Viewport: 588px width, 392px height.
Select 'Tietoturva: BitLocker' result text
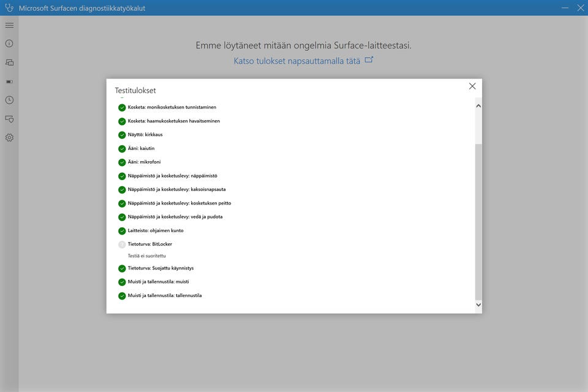[149, 244]
